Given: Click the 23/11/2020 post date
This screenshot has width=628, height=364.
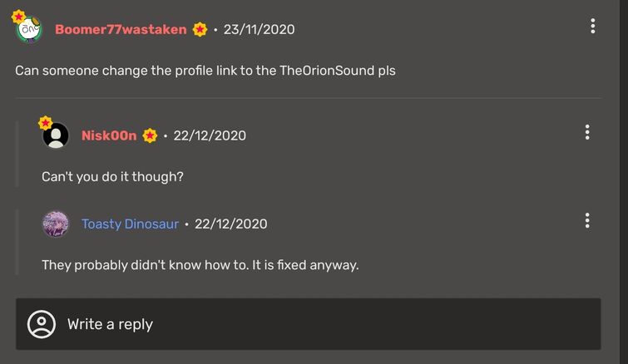Looking at the screenshot, I should point(259,30).
